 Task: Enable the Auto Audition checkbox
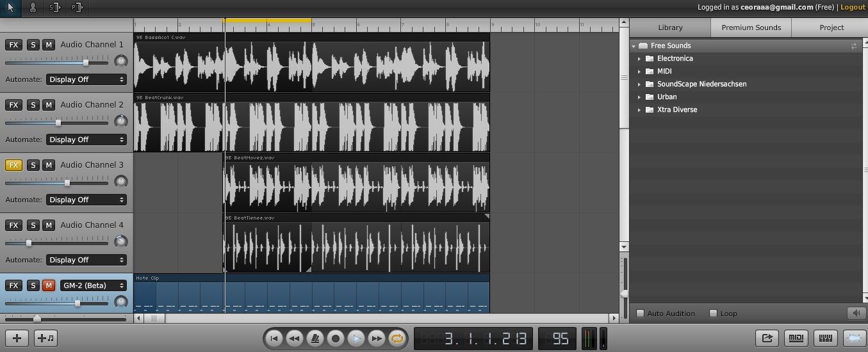point(640,314)
